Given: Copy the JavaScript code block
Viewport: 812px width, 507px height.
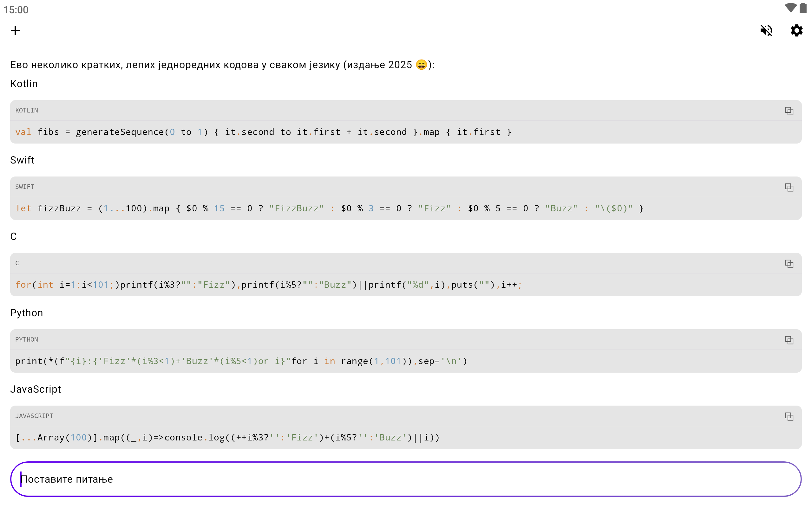Looking at the screenshot, I should click(x=789, y=417).
